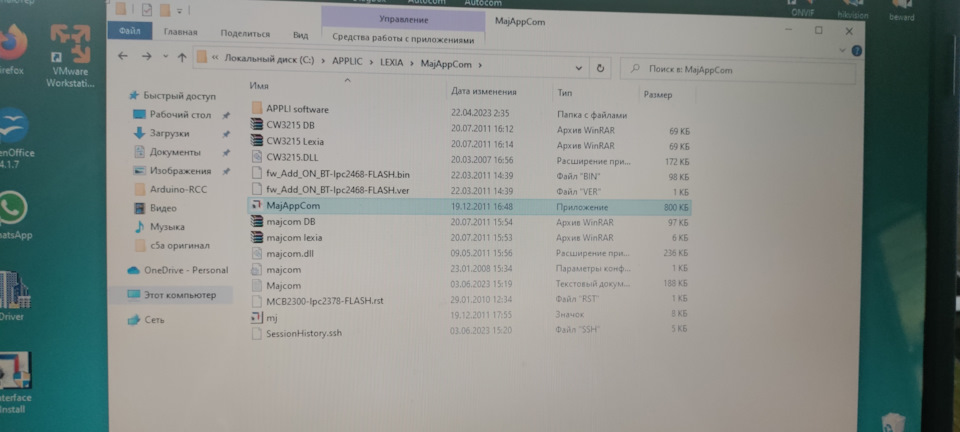Click the magnifier icon in search box
This screenshot has height=432, width=960.
coord(636,69)
